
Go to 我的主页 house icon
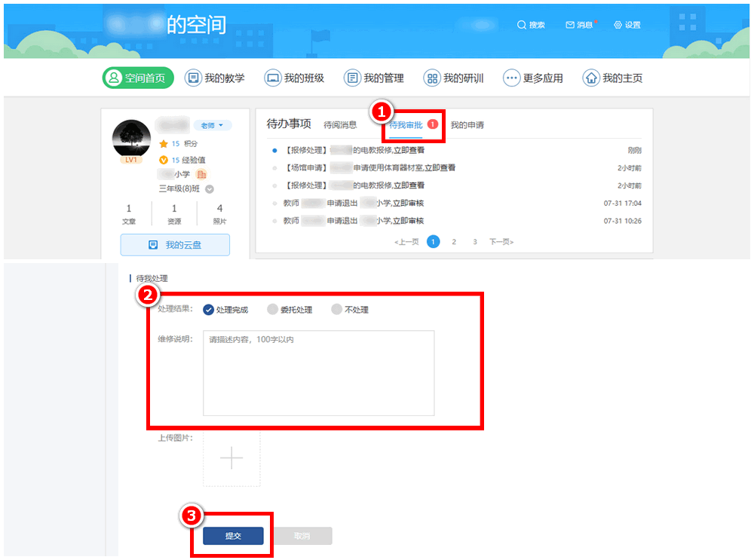click(591, 78)
